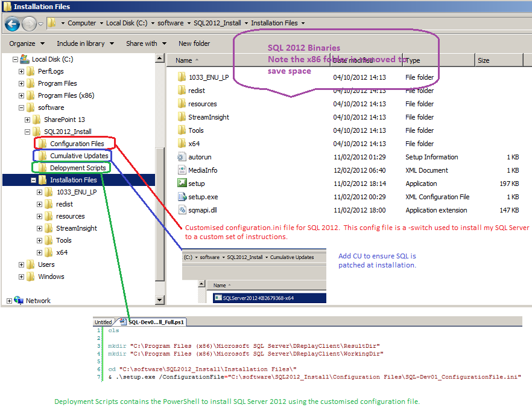Open the recent pages dropdown arrow
The height and width of the screenshot is (416, 532).
click(x=41, y=24)
